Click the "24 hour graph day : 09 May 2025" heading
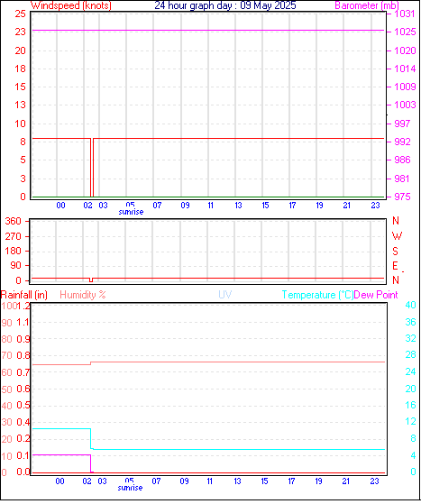Viewport: 421px width, 504px height. click(225, 5)
